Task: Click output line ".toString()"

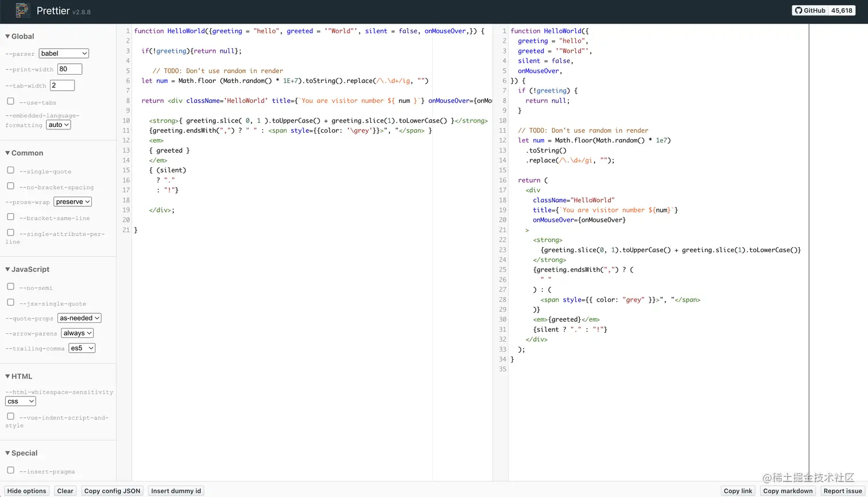Action: pyautogui.click(x=546, y=151)
